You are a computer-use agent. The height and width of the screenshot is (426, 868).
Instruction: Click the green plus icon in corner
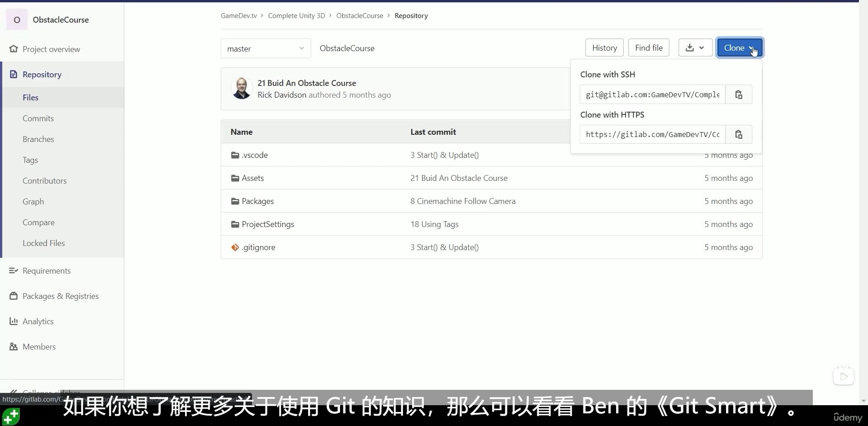(x=11, y=416)
